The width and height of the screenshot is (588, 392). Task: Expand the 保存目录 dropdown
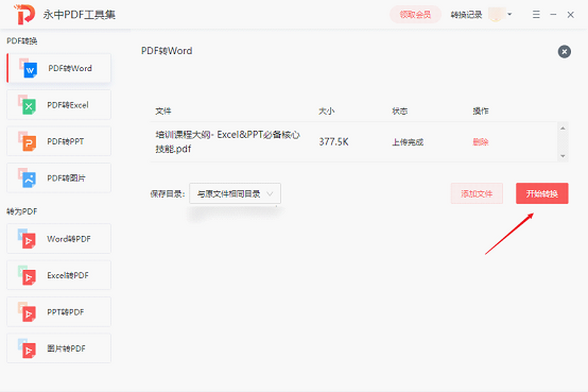click(235, 194)
